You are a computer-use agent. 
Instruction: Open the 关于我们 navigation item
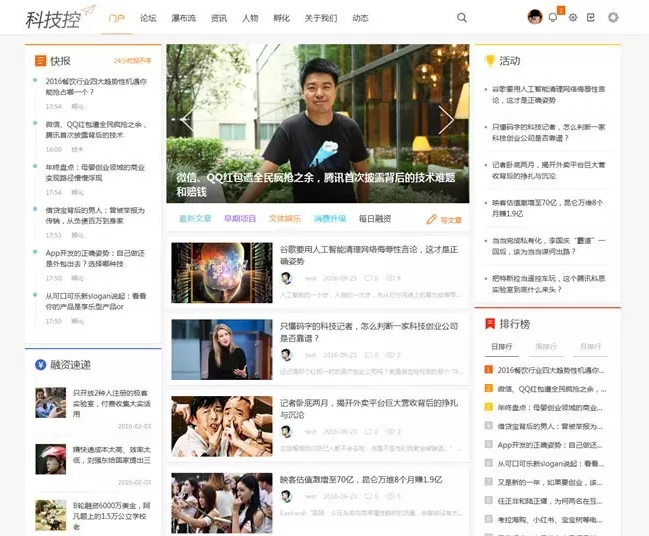tap(321, 18)
